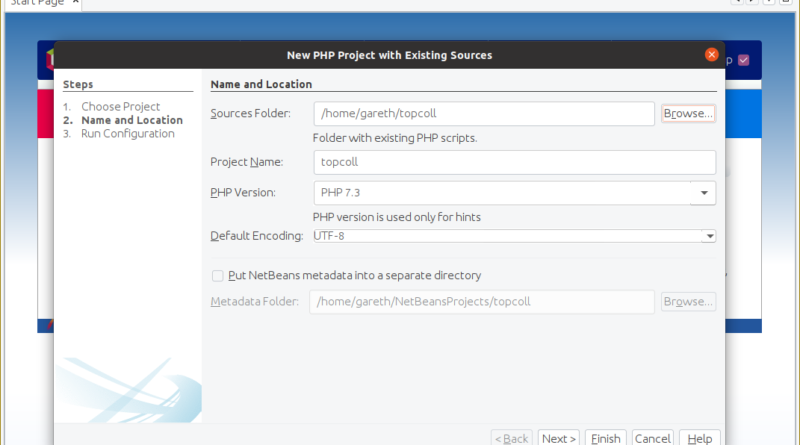Enable Put NetBeans metadata into separate directory

click(x=218, y=276)
